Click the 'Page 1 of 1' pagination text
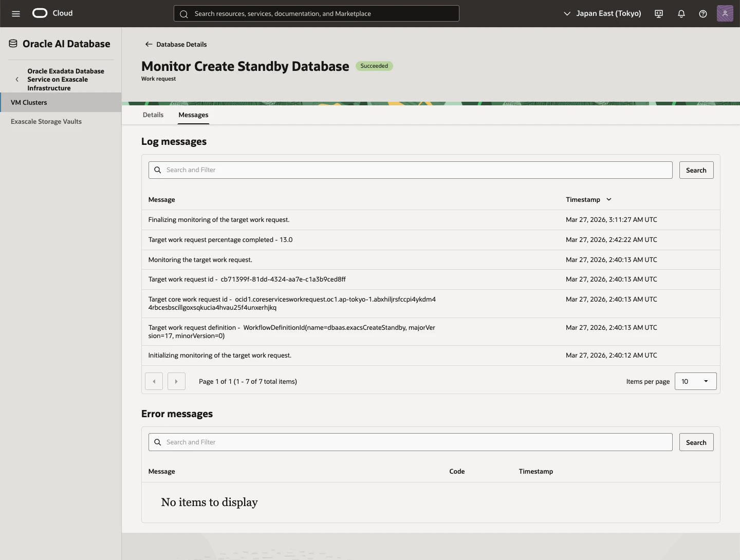 248,382
